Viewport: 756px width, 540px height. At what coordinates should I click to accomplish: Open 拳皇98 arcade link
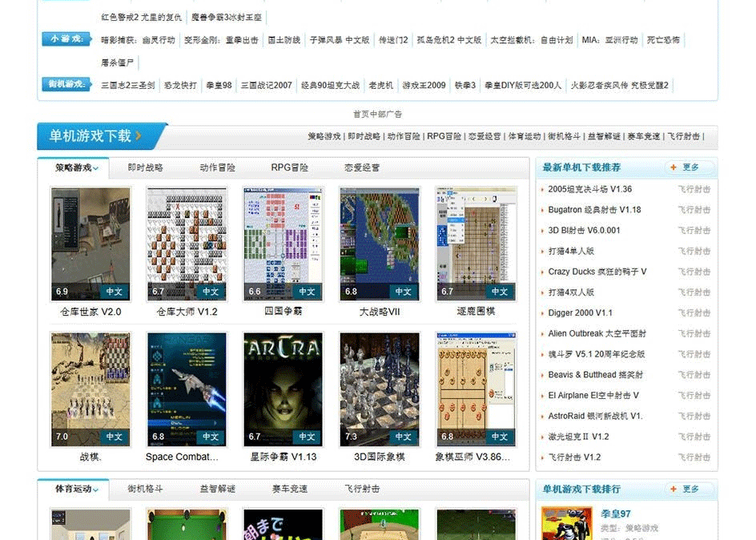[219, 86]
